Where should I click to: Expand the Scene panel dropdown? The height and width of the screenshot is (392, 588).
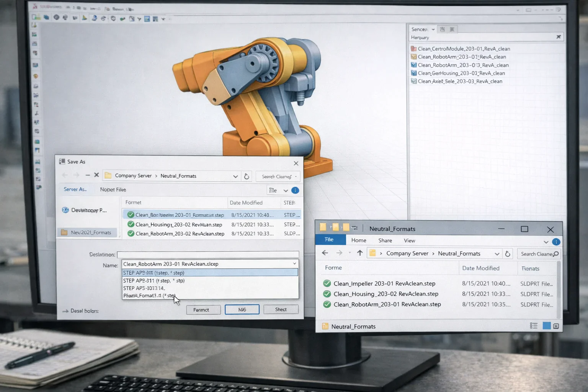[434, 29]
